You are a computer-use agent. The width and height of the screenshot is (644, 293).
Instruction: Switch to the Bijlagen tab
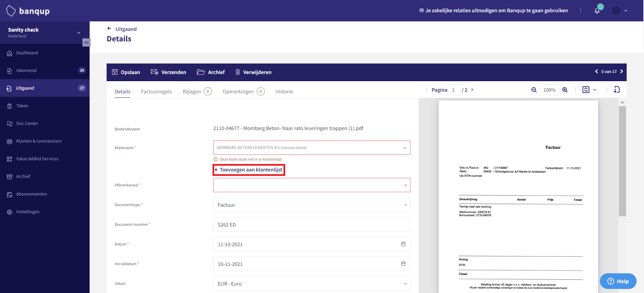pyautogui.click(x=197, y=91)
